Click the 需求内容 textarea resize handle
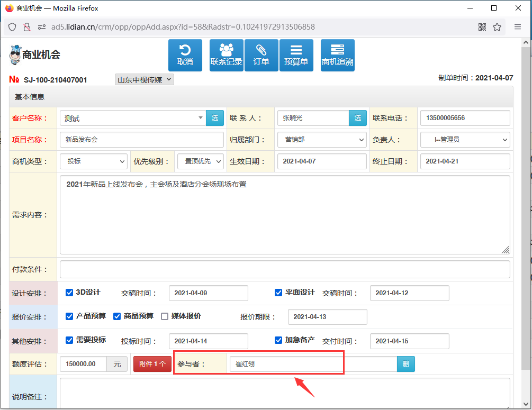This screenshot has height=410, width=532. point(506,250)
